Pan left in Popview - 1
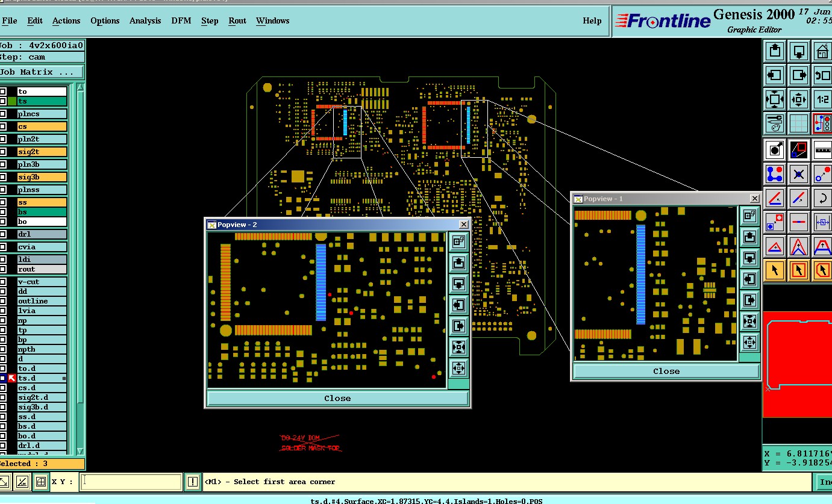This screenshot has width=832, height=504. pyautogui.click(x=749, y=279)
